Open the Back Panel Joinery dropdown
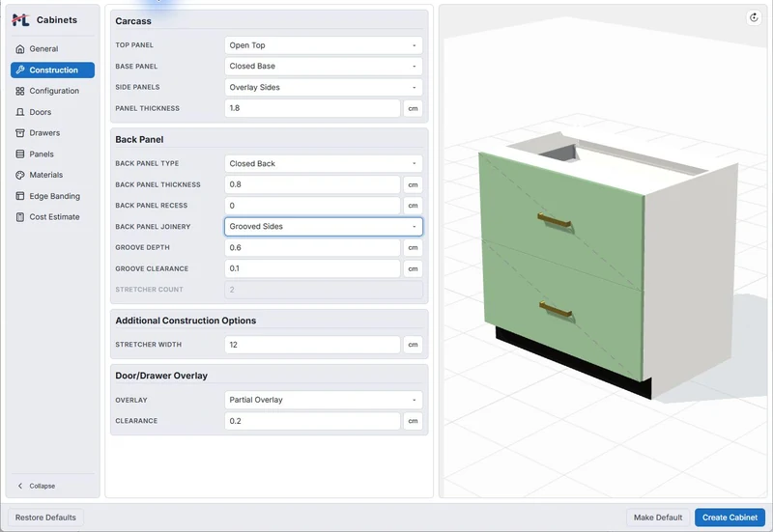The height and width of the screenshot is (532, 773). [x=324, y=227]
